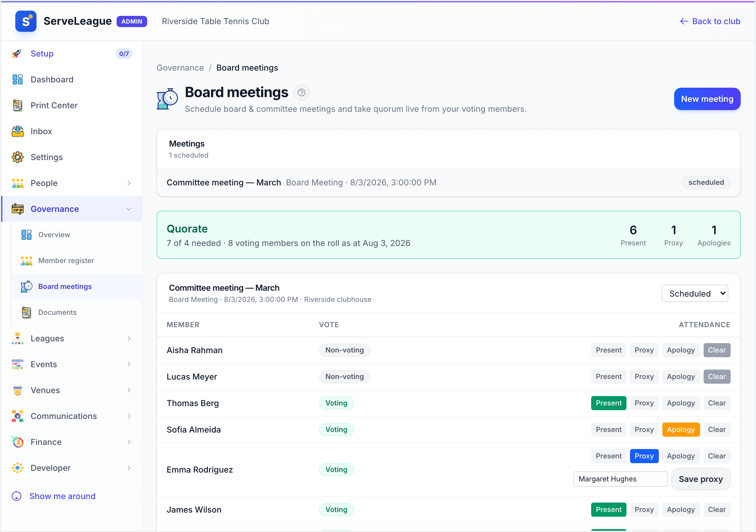
Task: Click the Dashboard grid icon in sidebar
Action: pos(17,79)
